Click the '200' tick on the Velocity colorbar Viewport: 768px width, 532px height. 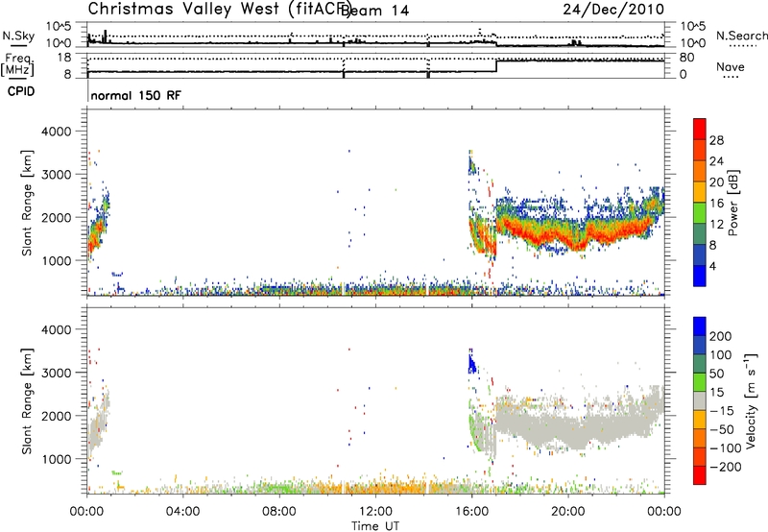(x=721, y=336)
